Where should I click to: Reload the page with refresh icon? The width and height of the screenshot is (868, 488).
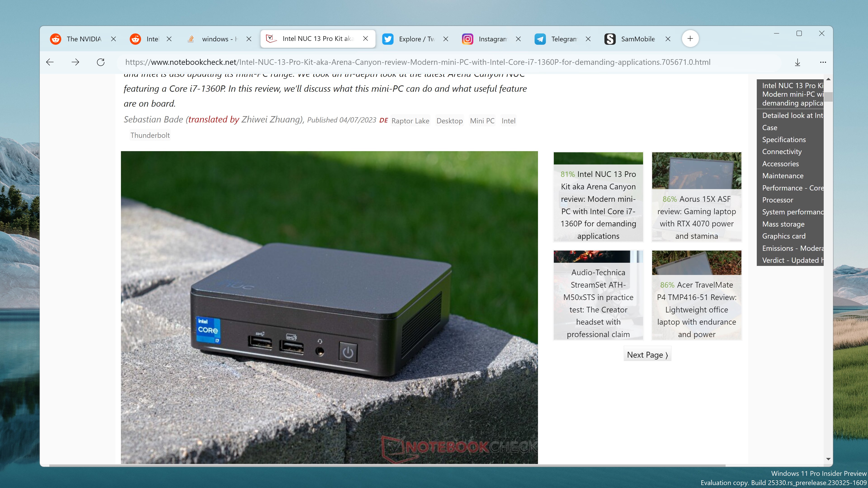click(100, 62)
